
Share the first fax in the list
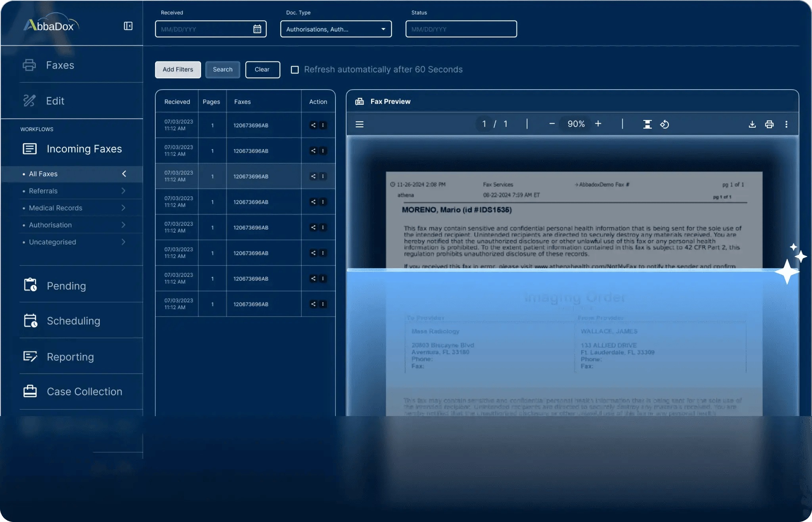(x=313, y=125)
